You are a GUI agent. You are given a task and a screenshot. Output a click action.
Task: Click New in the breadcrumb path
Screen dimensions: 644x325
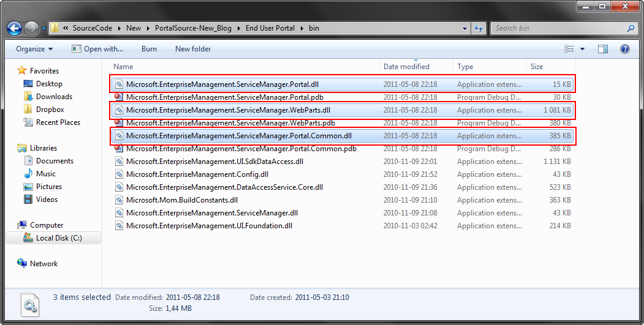(x=134, y=28)
